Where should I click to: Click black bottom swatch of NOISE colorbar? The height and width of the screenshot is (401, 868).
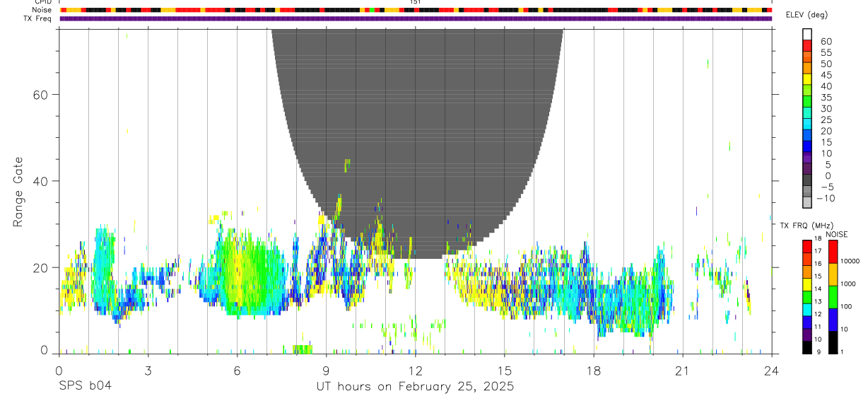[833, 342]
